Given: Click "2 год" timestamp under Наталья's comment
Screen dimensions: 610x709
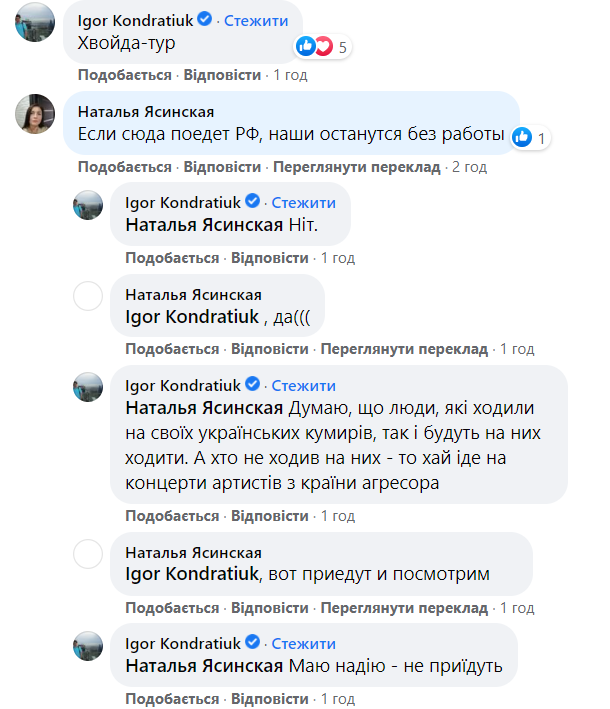Looking at the screenshot, I should click(x=470, y=167).
